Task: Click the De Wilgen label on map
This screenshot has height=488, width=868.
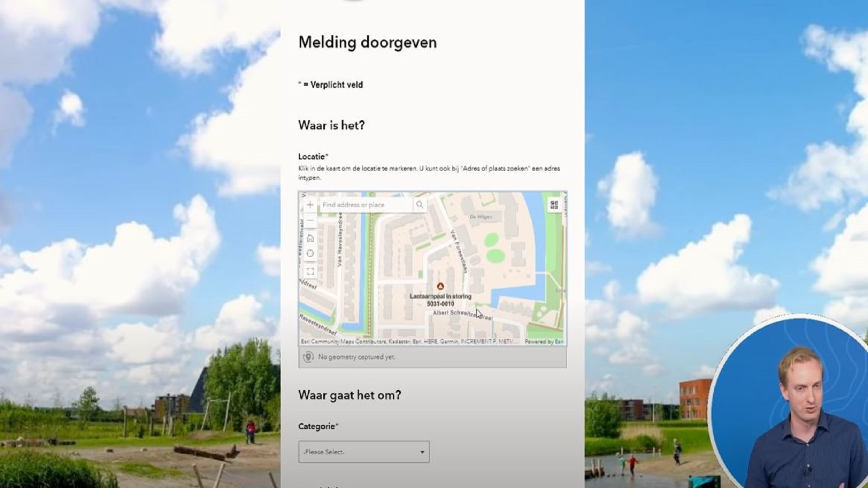Action: [481, 217]
